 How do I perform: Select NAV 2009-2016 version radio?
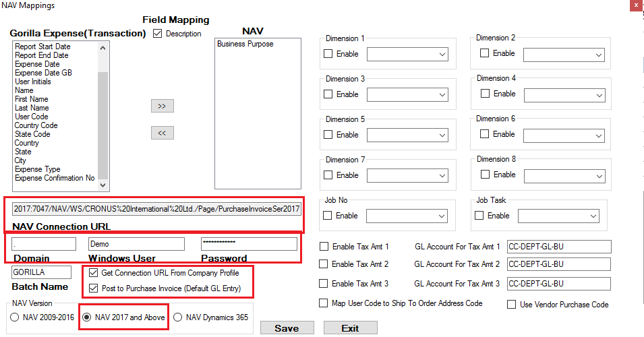[15, 317]
